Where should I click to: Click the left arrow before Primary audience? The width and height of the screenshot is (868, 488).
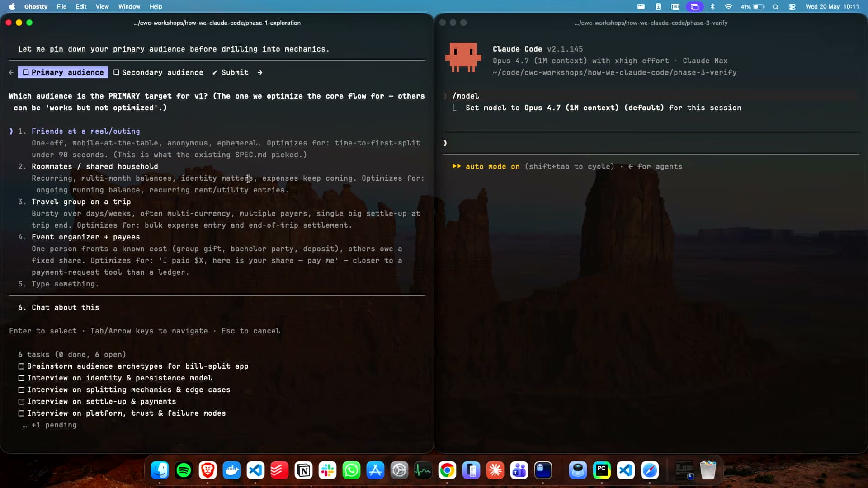11,72
